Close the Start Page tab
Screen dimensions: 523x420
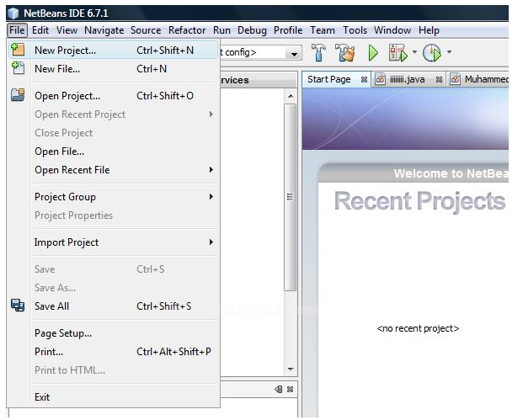(x=364, y=79)
